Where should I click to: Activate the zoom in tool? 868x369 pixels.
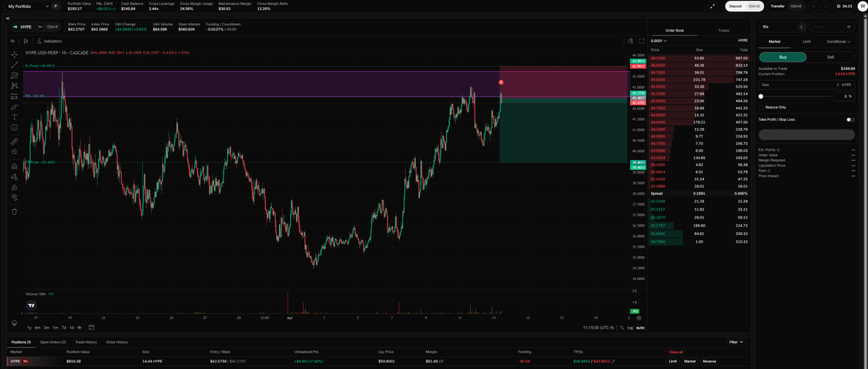pos(14,152)
